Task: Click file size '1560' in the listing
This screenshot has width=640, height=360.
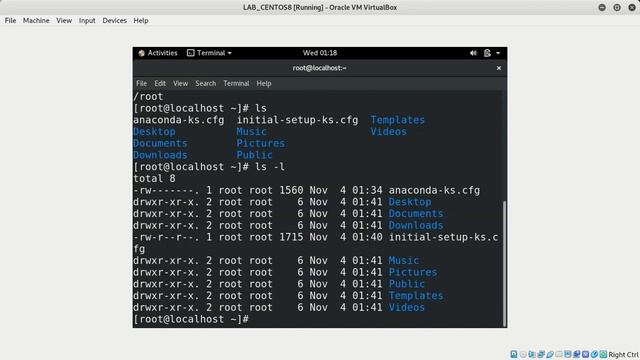Action: pyautogui.click(x=291, y=190)
